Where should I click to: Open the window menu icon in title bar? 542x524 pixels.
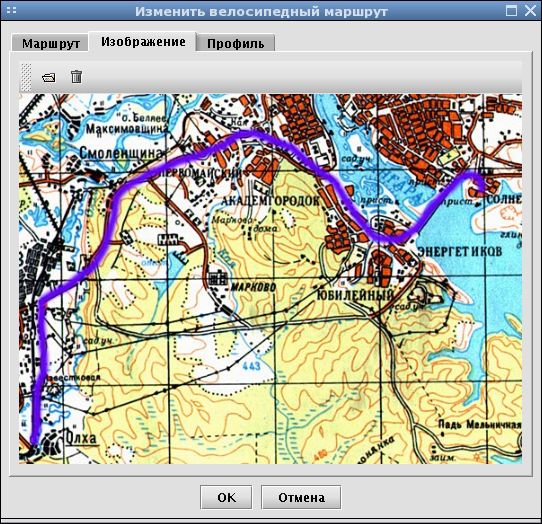pyautogui.click(x=11, y=10)
